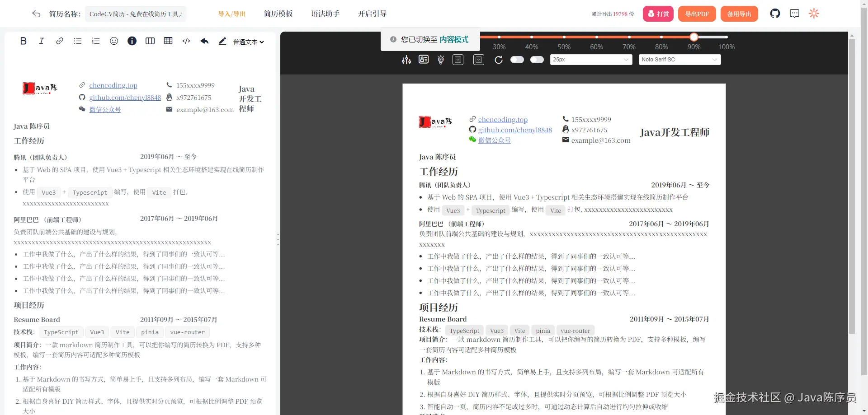Click the first boxed chevron icon in preview toolbar
868x415 pixels.
pyautogui.click(x=458, y=60)
